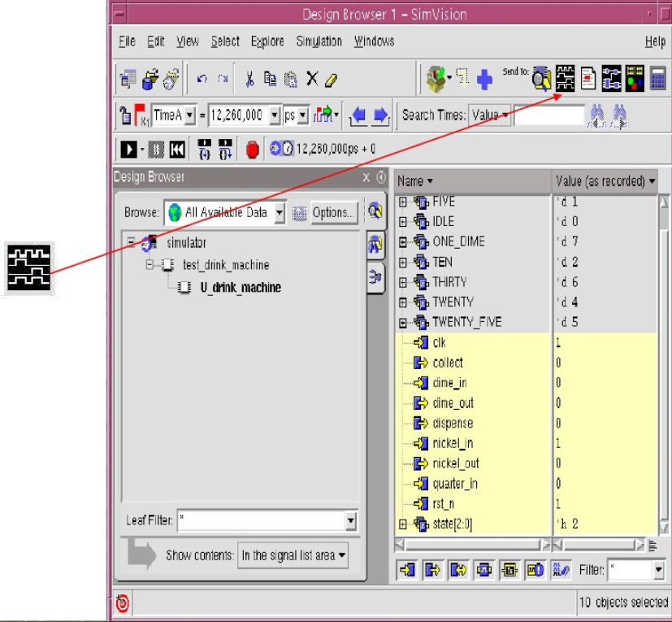The height and width of the screenshot is (622, 672).
Task: Open the calculator-style Register window icon
Action: point(658,79)
